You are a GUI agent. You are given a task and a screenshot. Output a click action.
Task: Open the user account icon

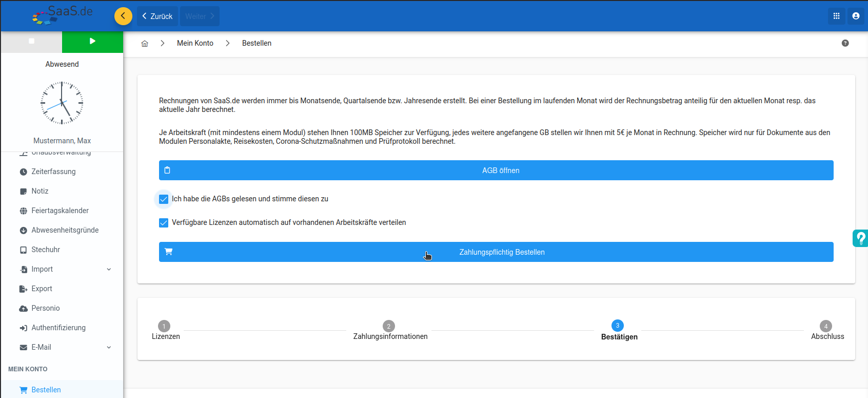pyautogui.click(x=856, y=16)
